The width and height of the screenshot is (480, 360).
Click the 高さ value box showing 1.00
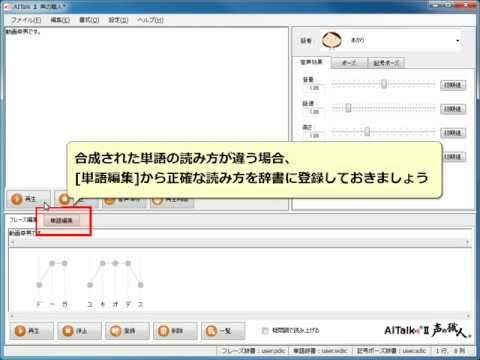pyautogui.click(x=314, y=136)
